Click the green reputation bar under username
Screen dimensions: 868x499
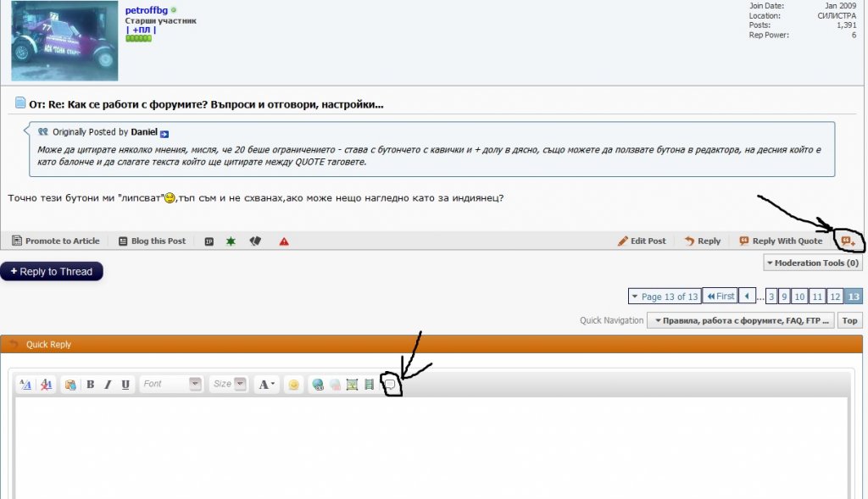[x=138, y=38]
